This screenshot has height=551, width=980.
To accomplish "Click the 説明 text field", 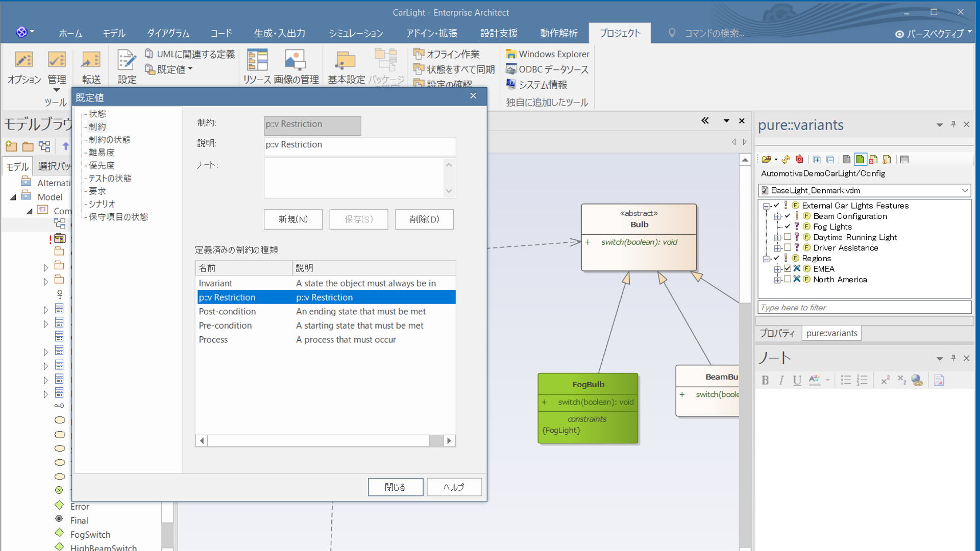I will click(360, 146).
